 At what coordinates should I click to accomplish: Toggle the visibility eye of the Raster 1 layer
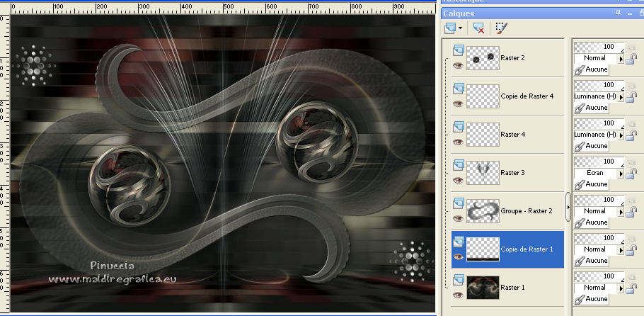(x=458, y=295)
